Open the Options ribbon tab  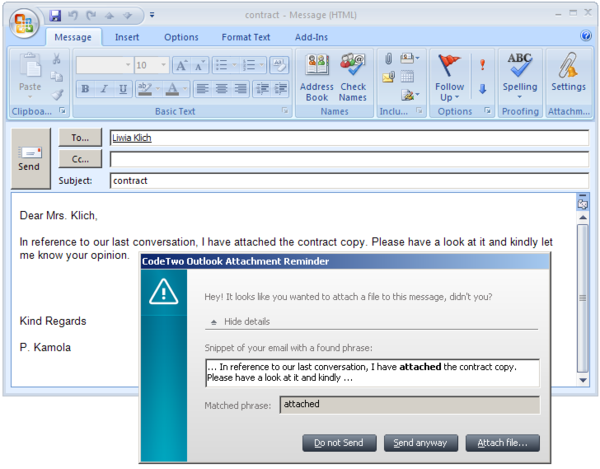[181, 37]
